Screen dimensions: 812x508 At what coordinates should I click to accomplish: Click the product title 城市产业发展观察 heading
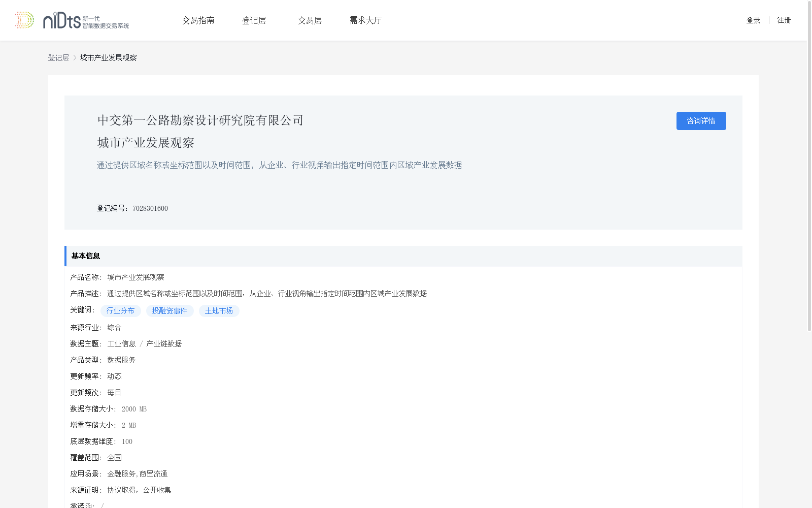click(146, 143)
